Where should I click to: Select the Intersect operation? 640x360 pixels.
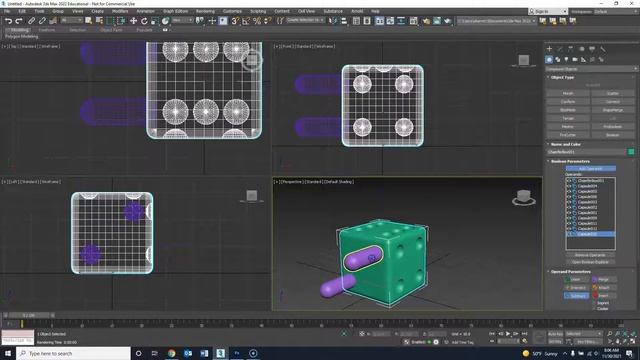coord(576,288)
